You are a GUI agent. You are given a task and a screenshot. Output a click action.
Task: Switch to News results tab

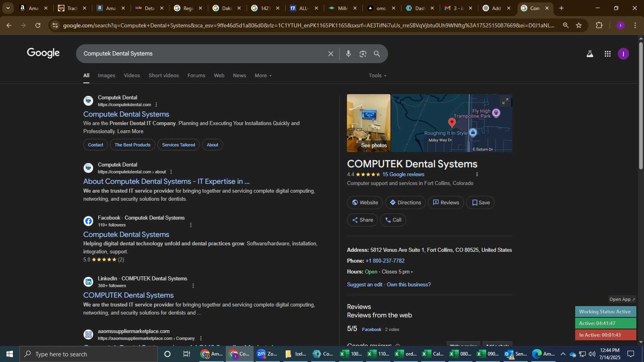[239, 76]
